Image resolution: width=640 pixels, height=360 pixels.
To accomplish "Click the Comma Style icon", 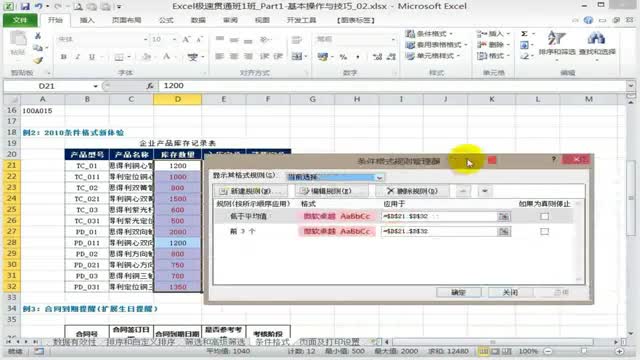I will coord(358,57).
